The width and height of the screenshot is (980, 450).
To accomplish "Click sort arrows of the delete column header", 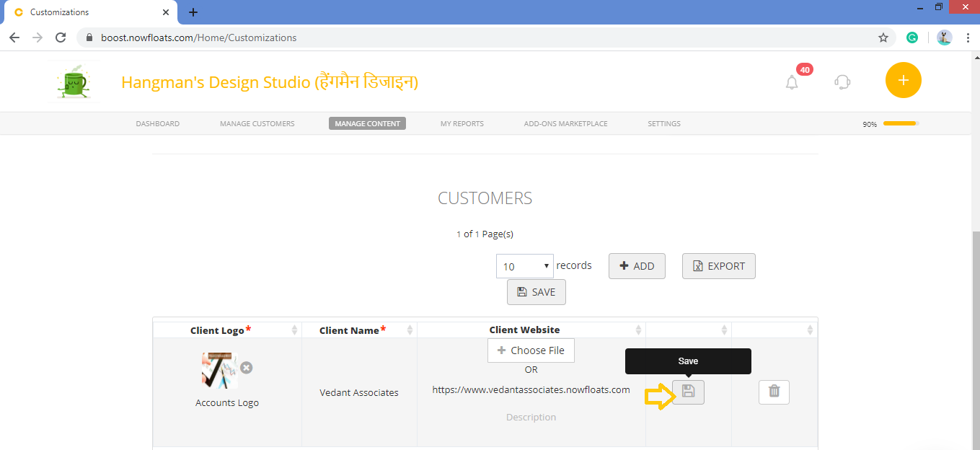I will tap(811, 330).
